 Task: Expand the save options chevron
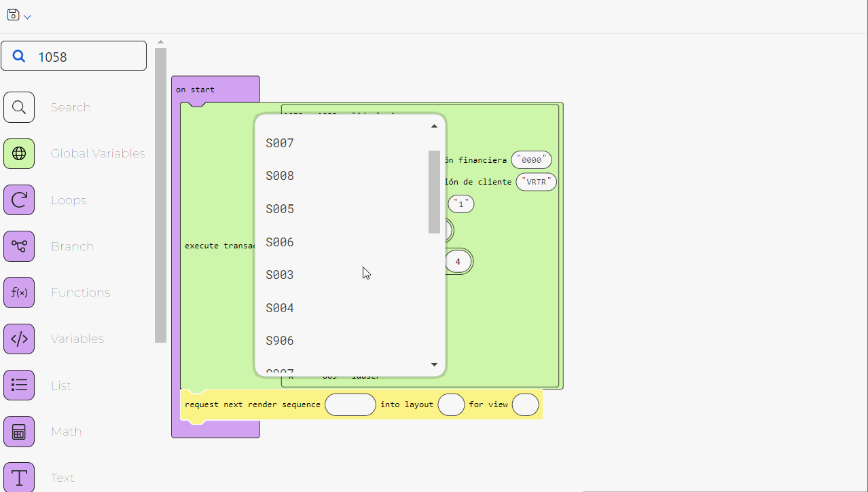pos(28,17)
